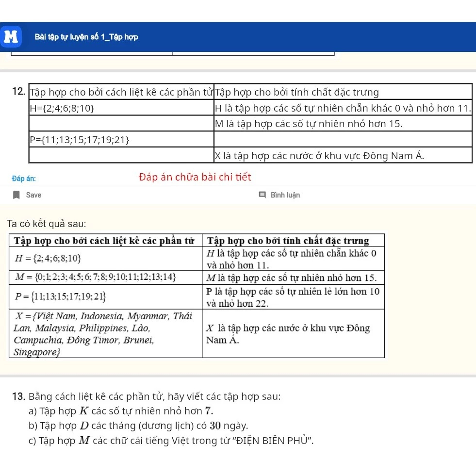Click the header title Bài tập tự luyện số 1_Tập hợp
The image size is (476, 476).
click(x=86, y=37)
